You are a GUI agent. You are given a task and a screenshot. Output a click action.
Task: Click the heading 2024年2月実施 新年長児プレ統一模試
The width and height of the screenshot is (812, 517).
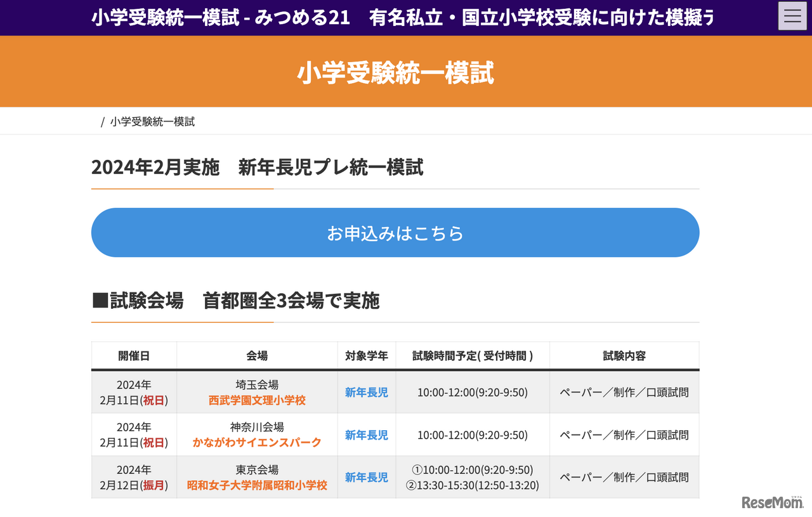[258, 167]
